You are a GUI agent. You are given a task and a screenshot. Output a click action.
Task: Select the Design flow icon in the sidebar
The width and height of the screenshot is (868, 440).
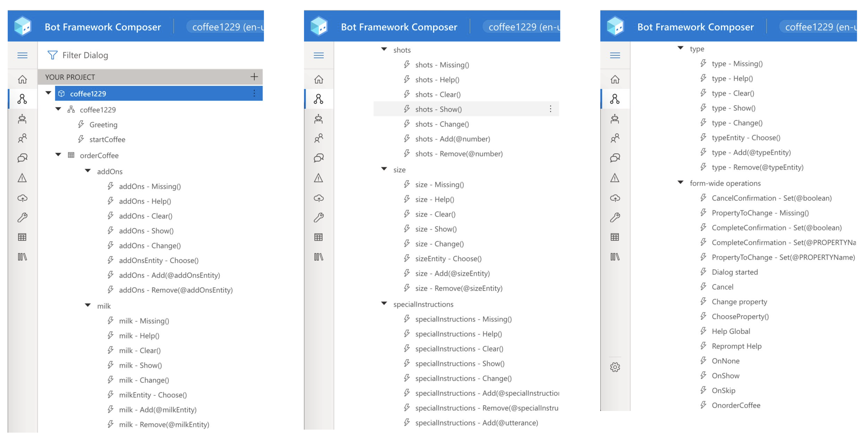[22, 99]
